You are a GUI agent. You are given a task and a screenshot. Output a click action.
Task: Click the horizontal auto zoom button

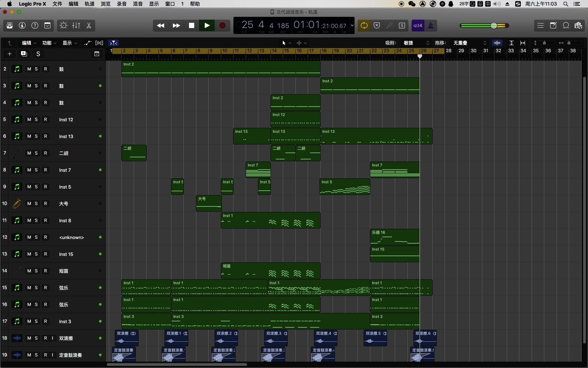click(523, 43)
